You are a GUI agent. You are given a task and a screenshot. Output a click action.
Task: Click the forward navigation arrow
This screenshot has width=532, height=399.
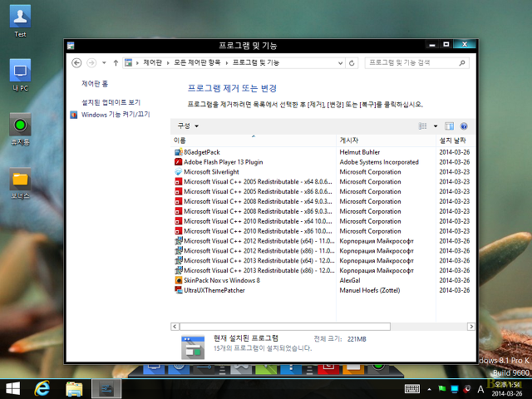click(x=91, y=63)
